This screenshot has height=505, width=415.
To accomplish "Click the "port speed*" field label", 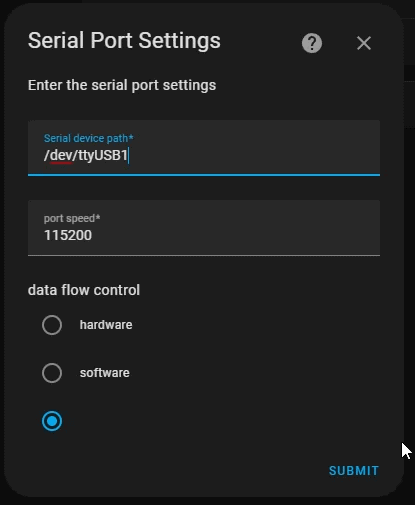I will coord(72,218).
